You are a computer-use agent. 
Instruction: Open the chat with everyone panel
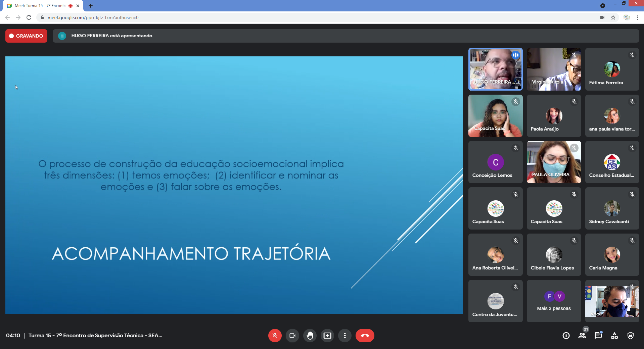click(x=598, y=336)
